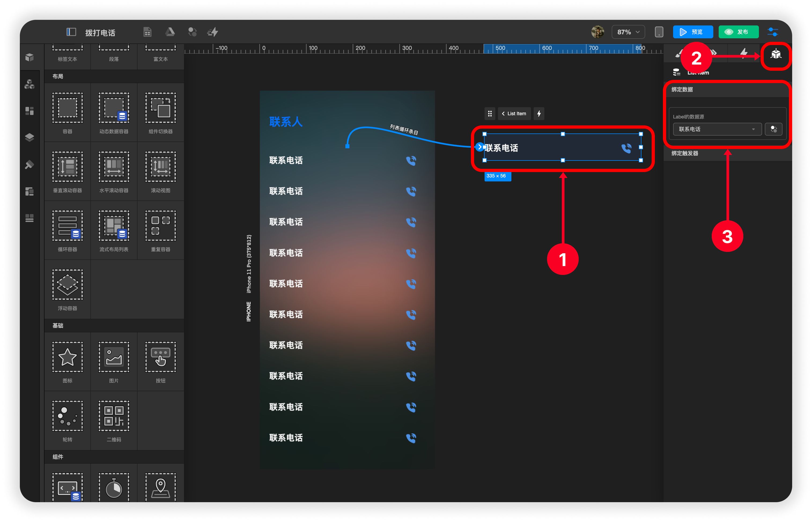The width and height of the screenshot is (812, 522).
Task: Expand the 联系电话 data source dropdown
Action: pos(717,129)
